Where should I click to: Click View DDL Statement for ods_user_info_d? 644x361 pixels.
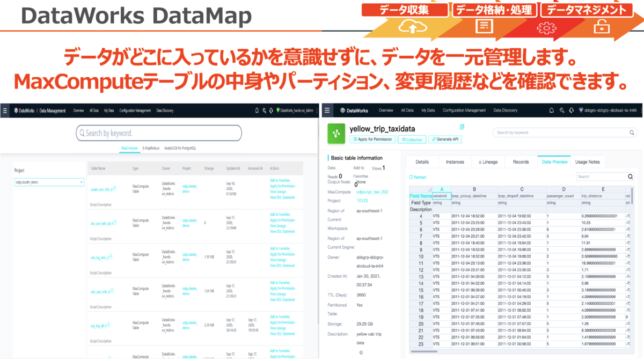point(282,299)
